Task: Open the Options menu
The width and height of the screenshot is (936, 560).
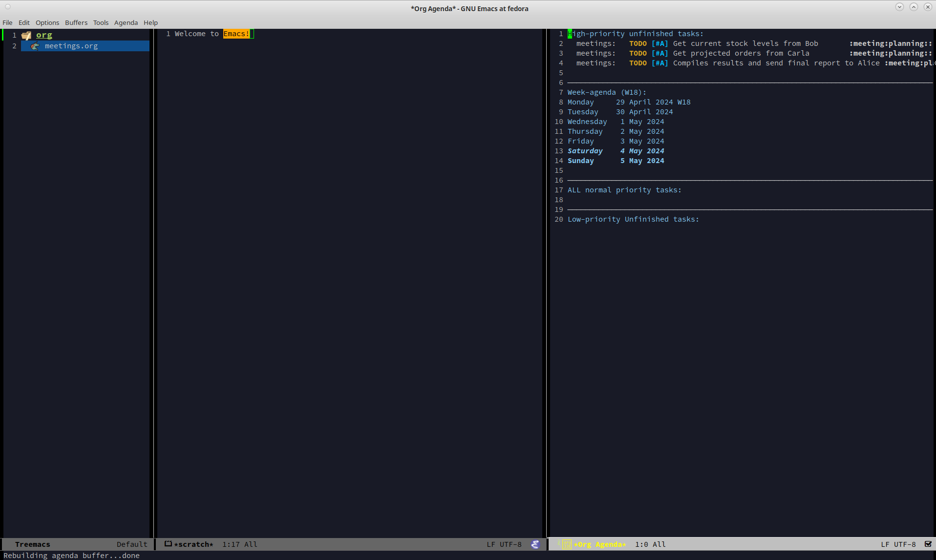Action: tap(47, 22)
